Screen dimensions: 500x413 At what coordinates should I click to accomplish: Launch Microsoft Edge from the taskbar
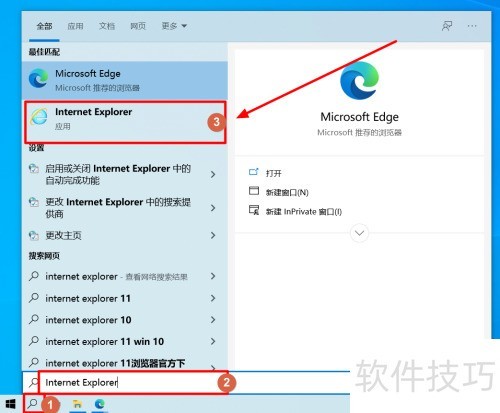[100, 404]
